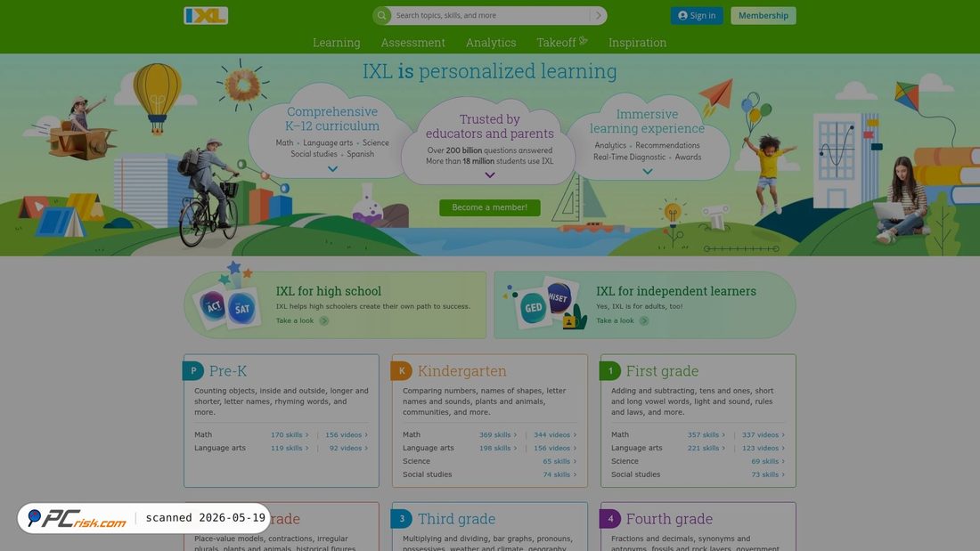Open Pre-K heading link

pyautogui.click(x=227, y=370)
